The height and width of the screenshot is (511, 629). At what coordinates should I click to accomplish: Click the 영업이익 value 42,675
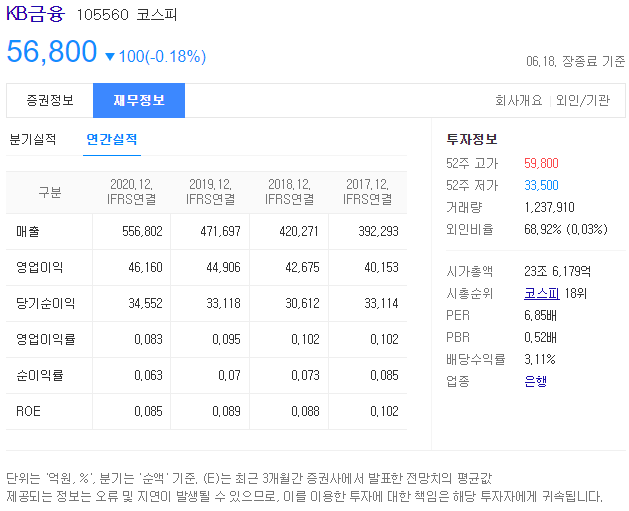[x=302, y=267]
